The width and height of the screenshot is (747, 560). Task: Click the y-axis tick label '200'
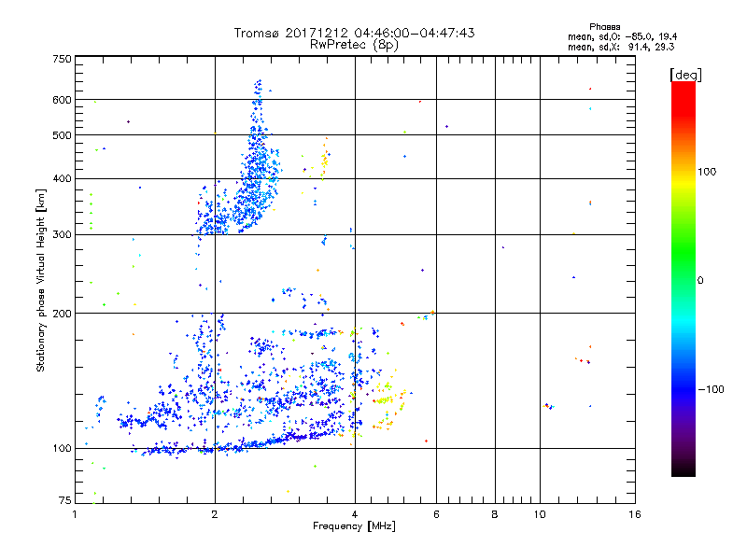(x=62, y=314)
